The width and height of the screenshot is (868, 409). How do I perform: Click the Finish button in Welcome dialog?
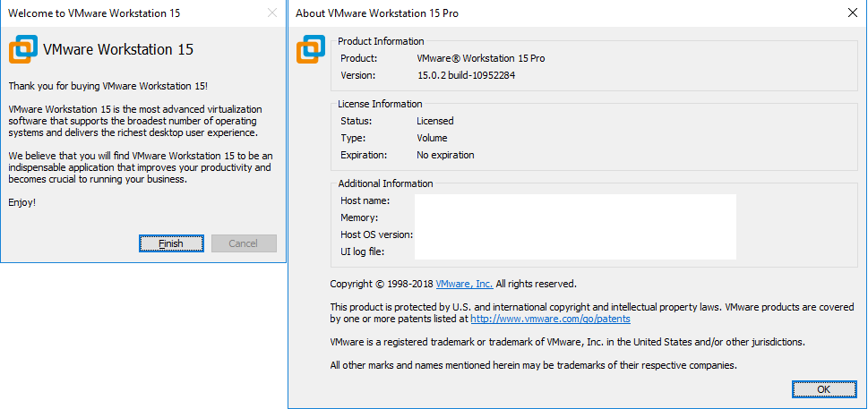click(171, 243)
